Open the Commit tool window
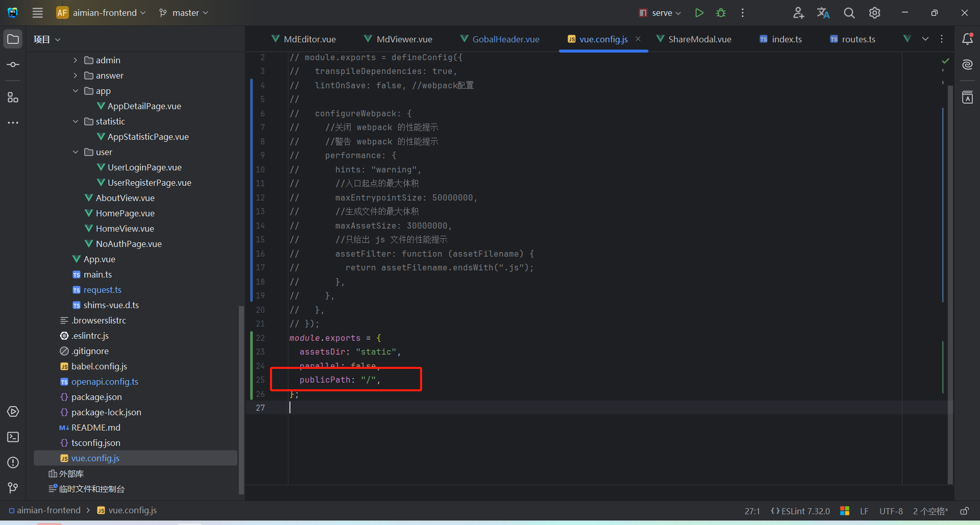The image size is (980, 525). [x=13, y=65]
